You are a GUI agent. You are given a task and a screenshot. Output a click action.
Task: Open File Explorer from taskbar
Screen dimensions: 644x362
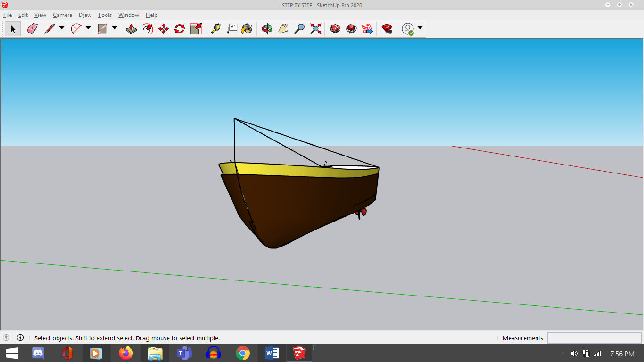click(x=155, y=353)
